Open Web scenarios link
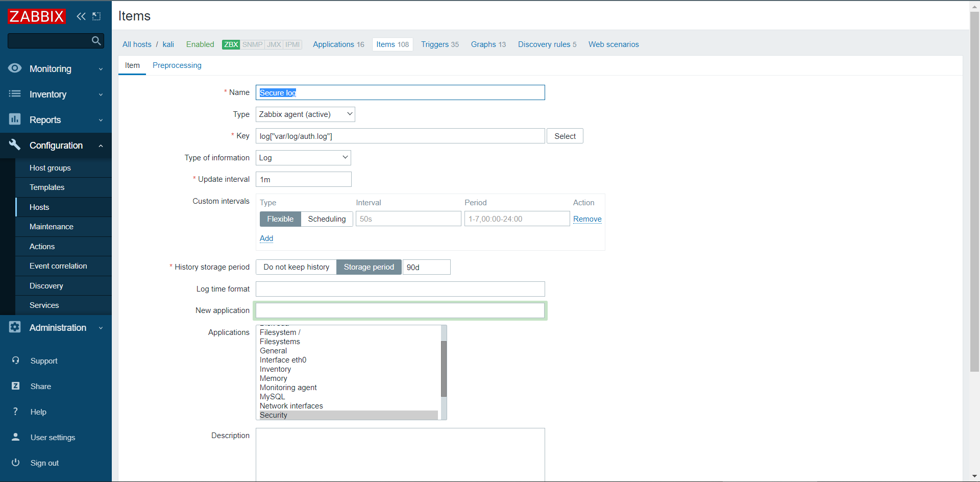 pos(614,44)
